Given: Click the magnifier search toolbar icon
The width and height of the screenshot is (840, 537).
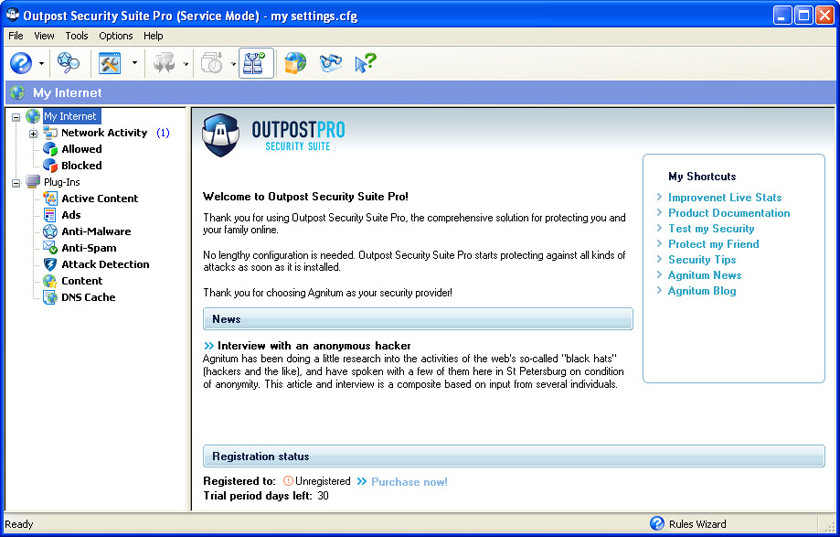Looking at the screenshot, I should [x=69, y=63].
